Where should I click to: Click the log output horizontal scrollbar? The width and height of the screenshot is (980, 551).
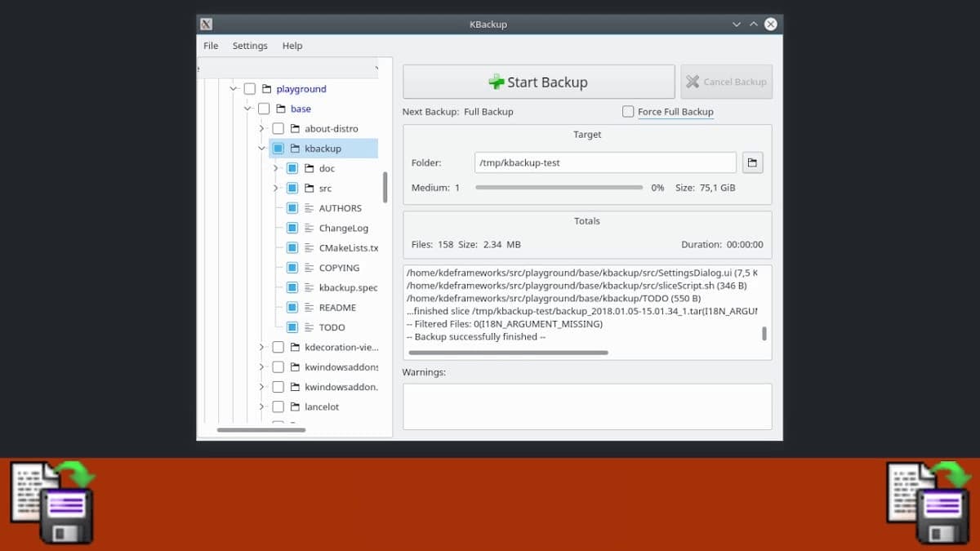(x=508, y=353)
